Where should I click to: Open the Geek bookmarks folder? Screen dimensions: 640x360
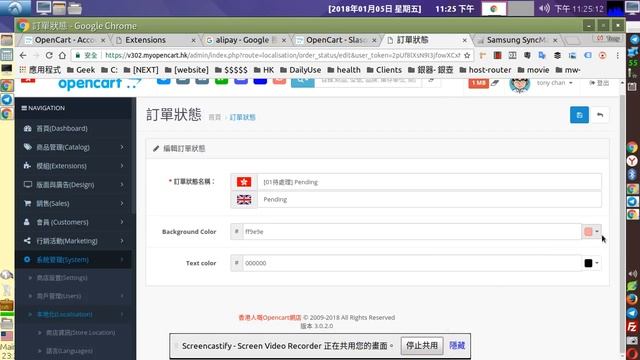click(x=81, y=70)
